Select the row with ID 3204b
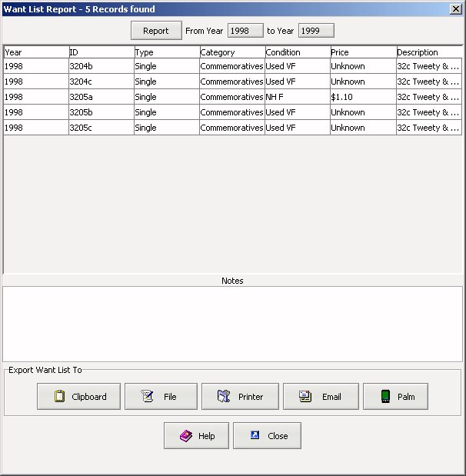Viewport: 466px width, 476px height. [x=101, y=66]
